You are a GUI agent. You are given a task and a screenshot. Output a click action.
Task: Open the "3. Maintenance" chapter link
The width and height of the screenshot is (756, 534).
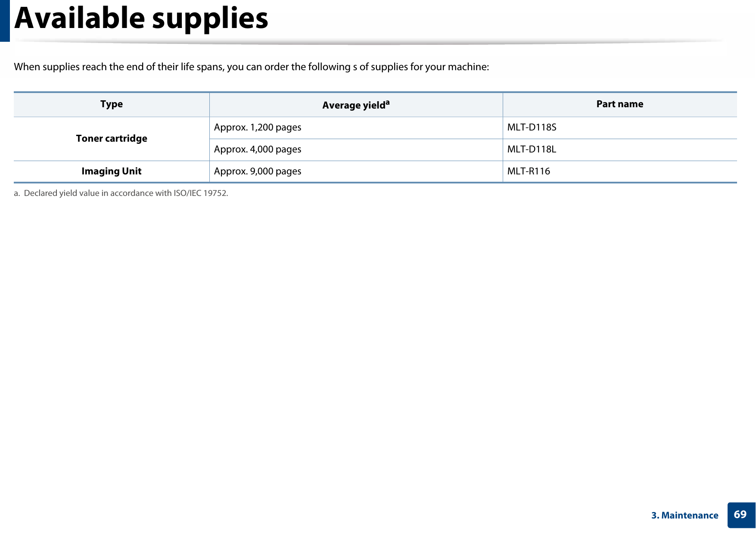pos(684,515)
